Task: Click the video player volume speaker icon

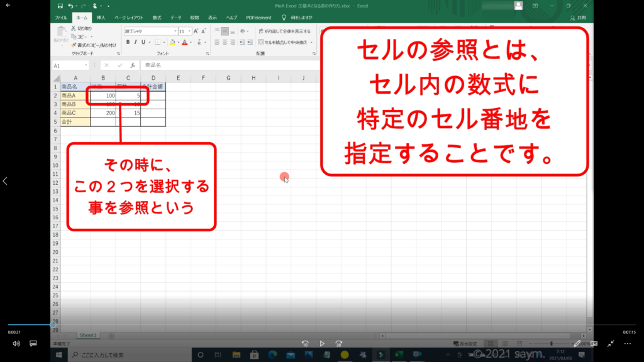Action: pyautogui.click(x=16, y=344)
